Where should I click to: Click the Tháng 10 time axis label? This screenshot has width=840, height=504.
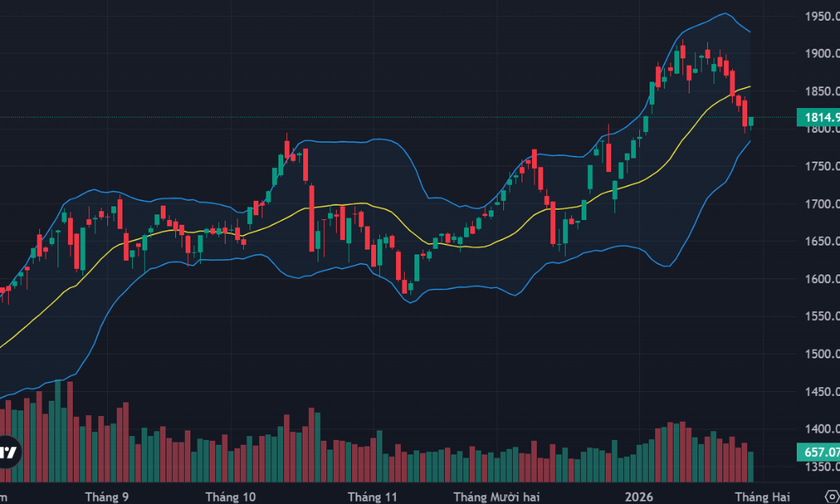230,497
